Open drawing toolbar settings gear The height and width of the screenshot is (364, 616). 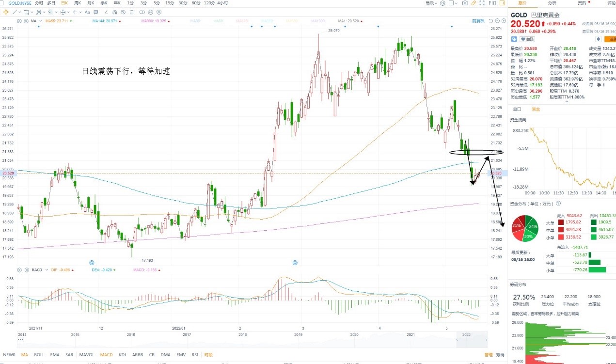tap(159, 12)
